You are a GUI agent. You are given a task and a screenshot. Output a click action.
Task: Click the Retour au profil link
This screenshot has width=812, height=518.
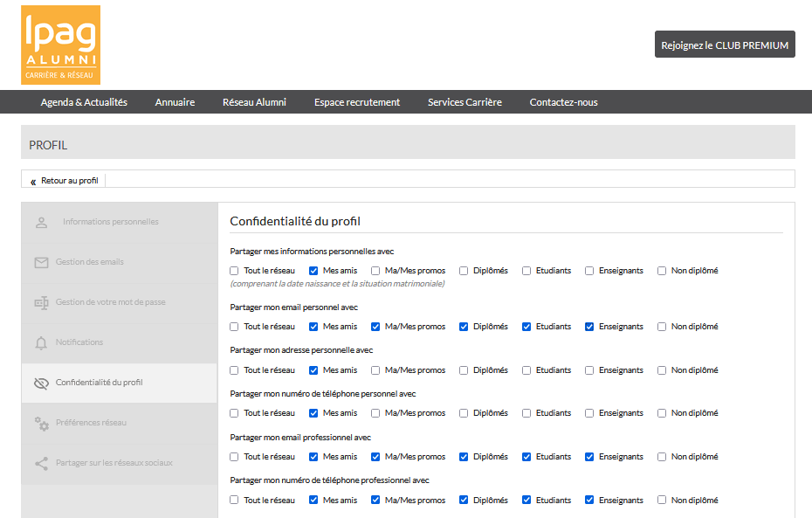point(70,181)
